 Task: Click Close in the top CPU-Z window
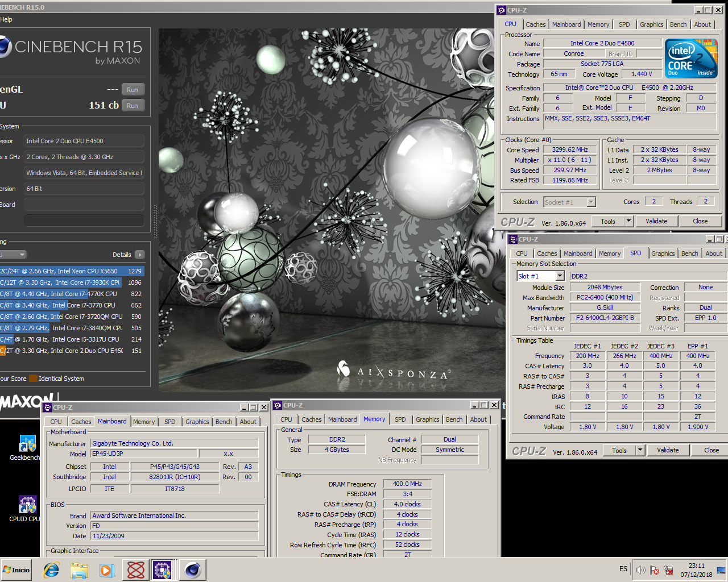point(700,221)
